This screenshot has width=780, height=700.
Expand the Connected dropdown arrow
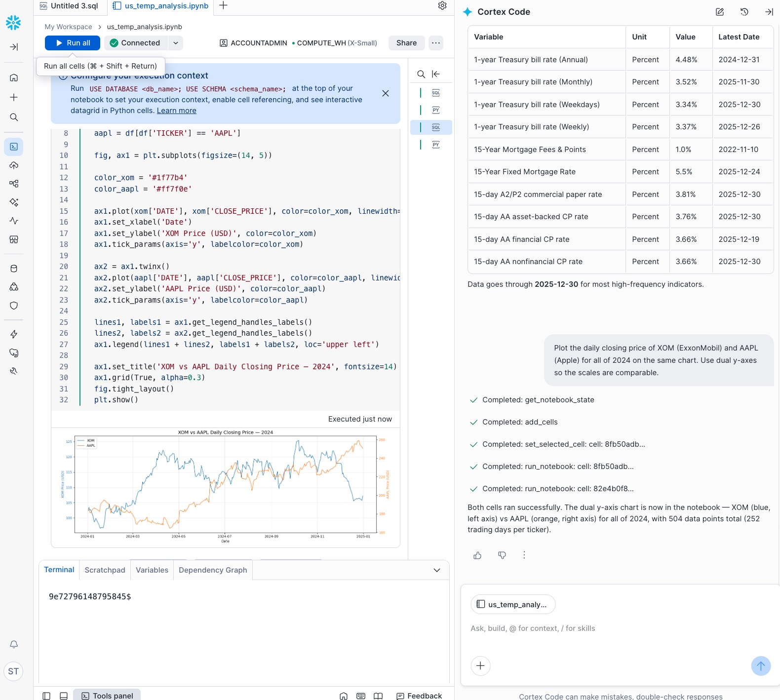[176, 43]
